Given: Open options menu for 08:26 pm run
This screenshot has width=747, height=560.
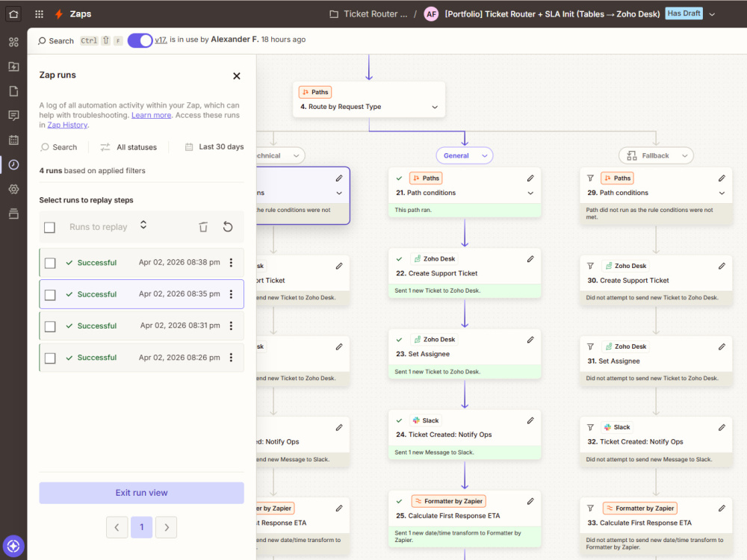Looking at the screenshot, I should (231, 357).
